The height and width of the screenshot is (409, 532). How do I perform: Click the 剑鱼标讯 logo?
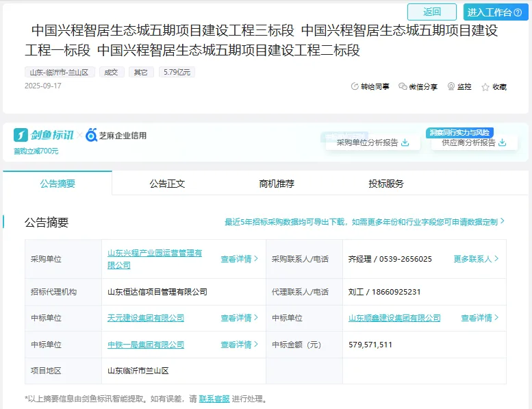(44, 135)
